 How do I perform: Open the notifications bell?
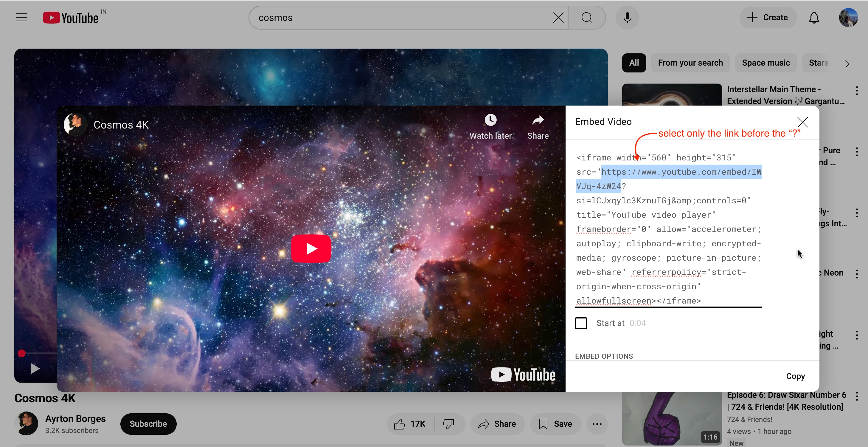pos(814,18)
